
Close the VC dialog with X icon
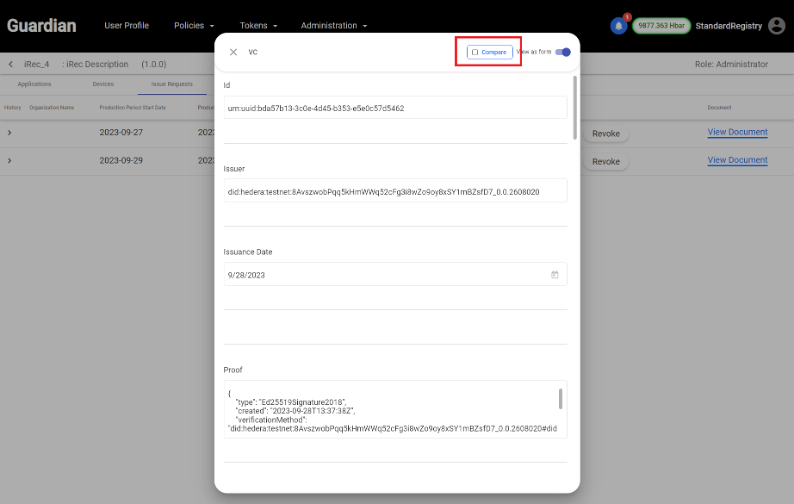coord(233,52)
